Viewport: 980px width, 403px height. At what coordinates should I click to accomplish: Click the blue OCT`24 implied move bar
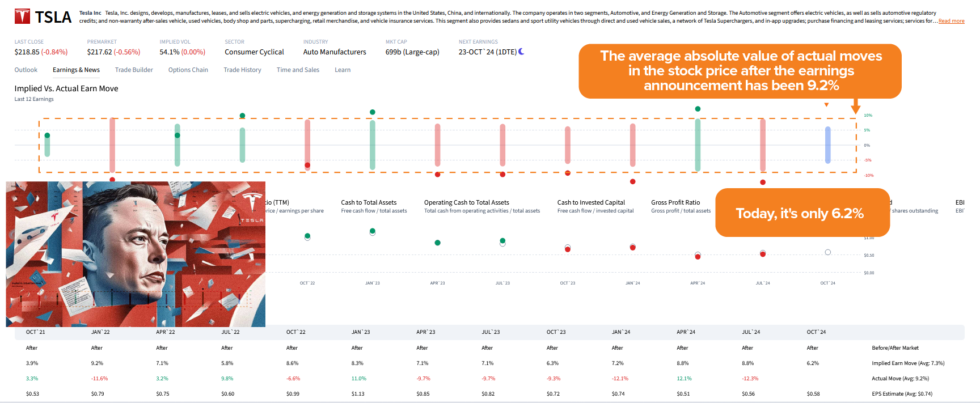[827, 145]
